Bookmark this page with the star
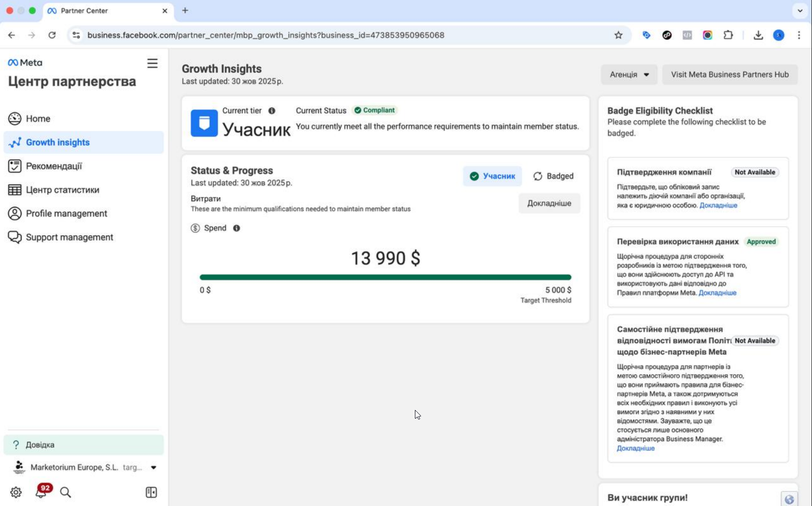 coord(619,35)
